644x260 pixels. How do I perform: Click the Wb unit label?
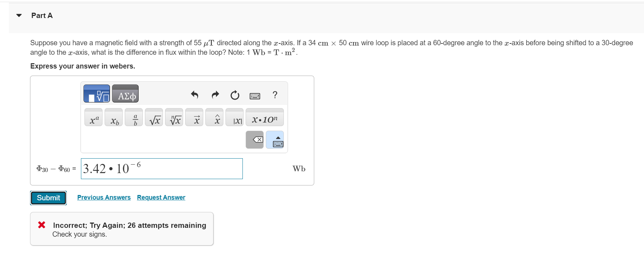point(299,169)
